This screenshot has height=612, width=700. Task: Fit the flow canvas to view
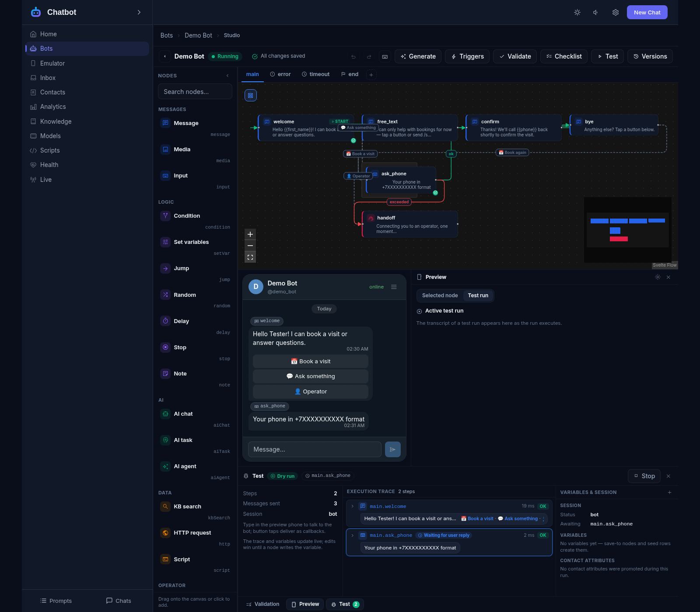pos(250,257)
